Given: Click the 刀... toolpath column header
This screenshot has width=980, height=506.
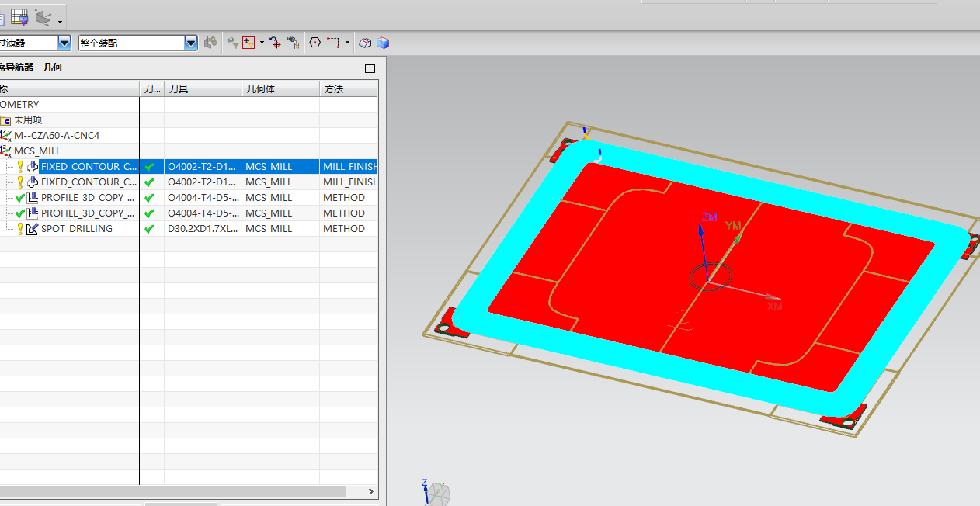Looking at the screenshot, I should coord(152,88).
